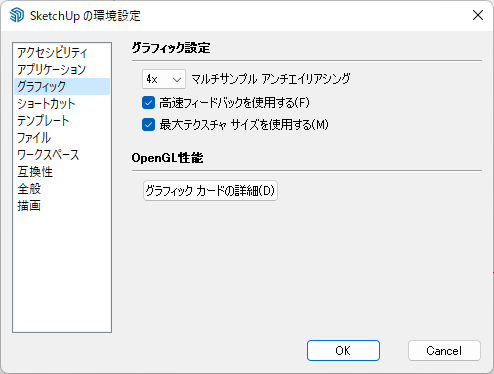Open テンプレート preferences category

click(62, 121)
